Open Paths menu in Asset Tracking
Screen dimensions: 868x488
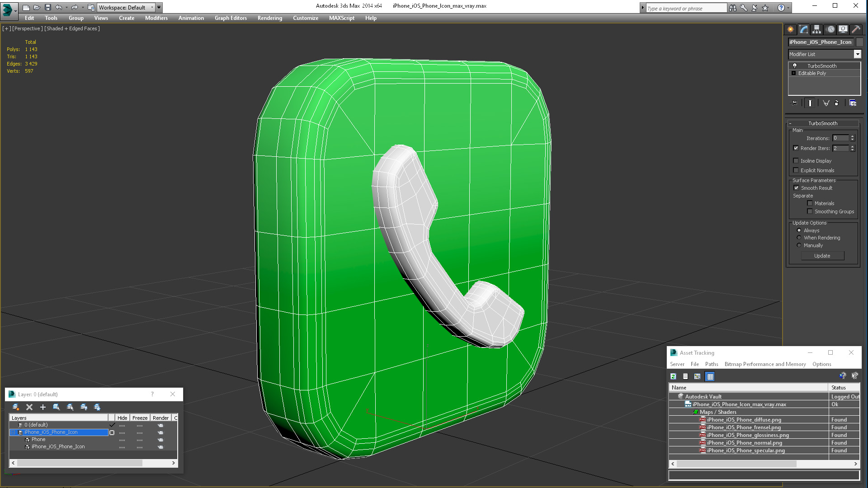point(712,364)
